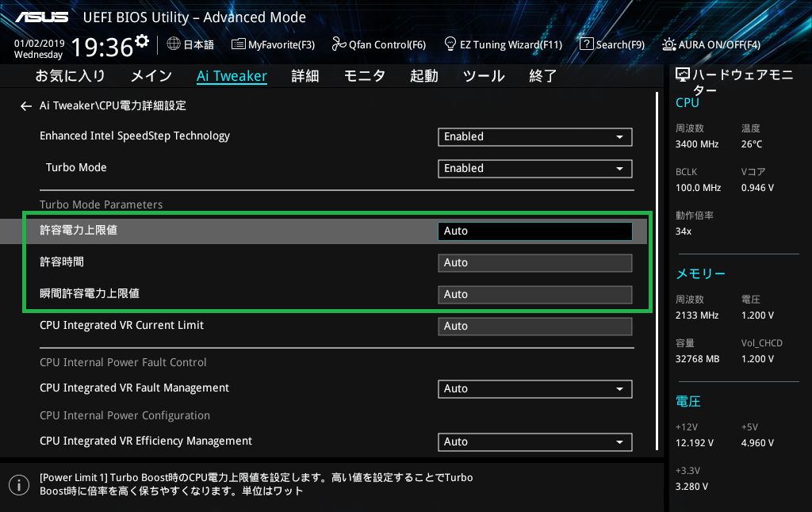
Task: Click the 許容時間 Auto field
Action: 535,263
